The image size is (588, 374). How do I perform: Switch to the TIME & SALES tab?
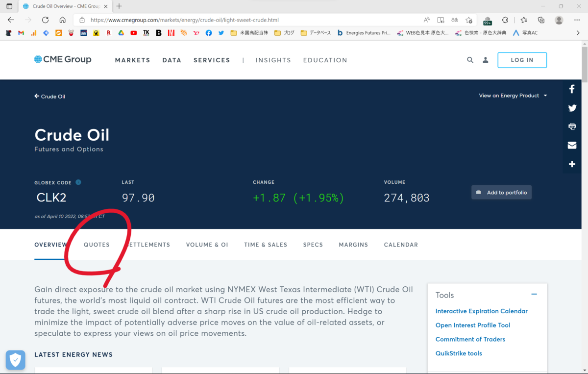click(266, 245)
